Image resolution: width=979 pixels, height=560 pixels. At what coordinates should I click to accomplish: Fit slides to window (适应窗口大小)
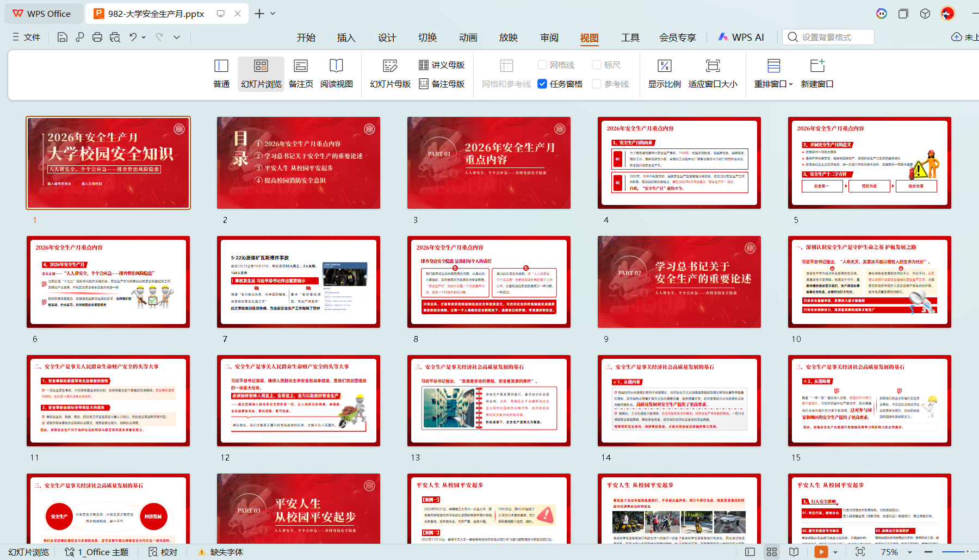(x=712, y=73)
